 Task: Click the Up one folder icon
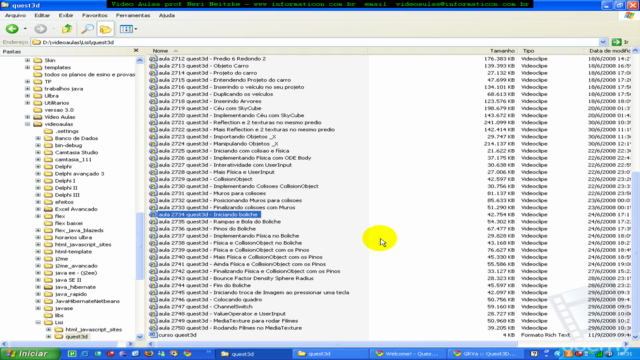click(x=67, y=29)
